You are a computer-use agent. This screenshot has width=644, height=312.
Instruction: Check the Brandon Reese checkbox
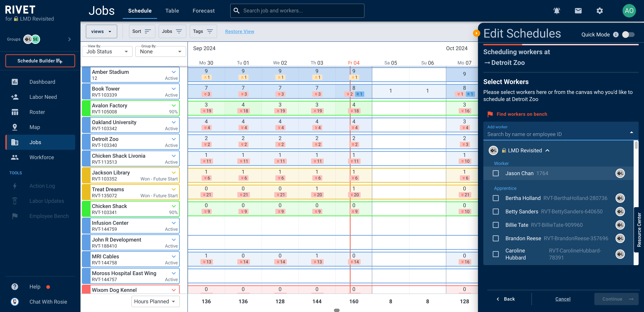[x=496, y=238]
